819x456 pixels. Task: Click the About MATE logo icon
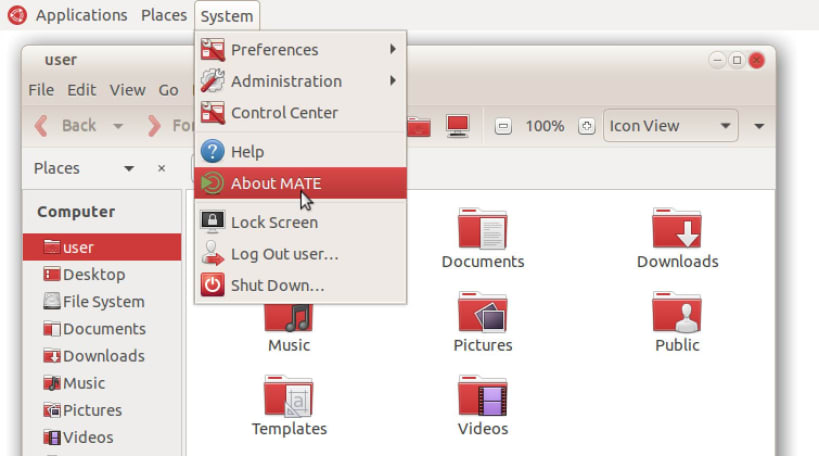point(213,183)
